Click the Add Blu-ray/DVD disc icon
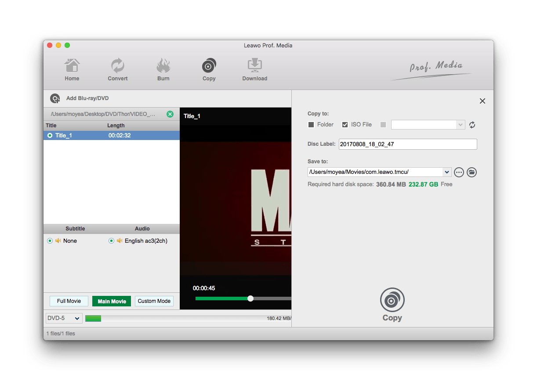 (x=55, y=98)
